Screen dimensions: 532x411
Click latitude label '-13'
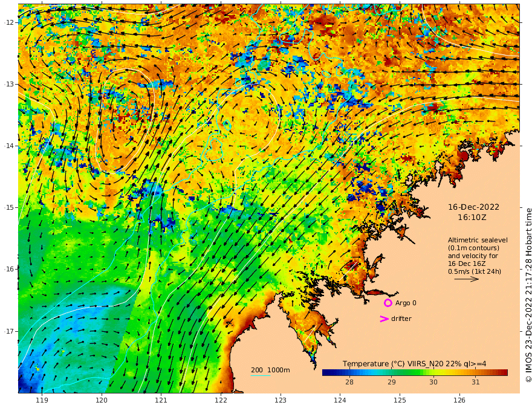10,84
